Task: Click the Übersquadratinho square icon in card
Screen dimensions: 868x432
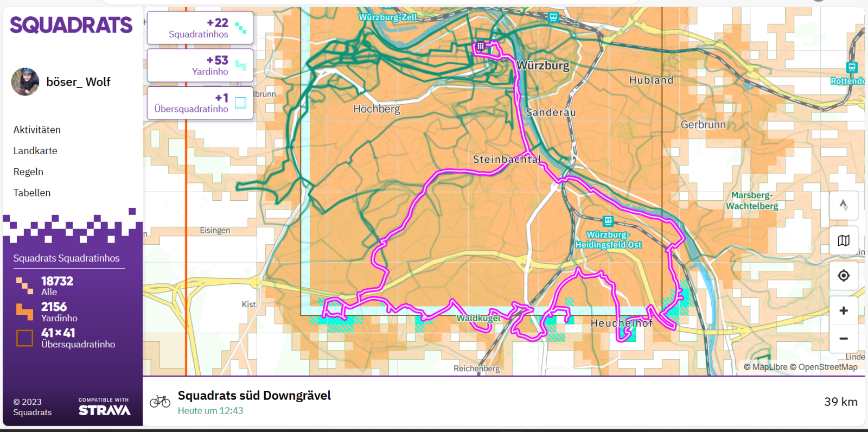Action: [241, 103]
